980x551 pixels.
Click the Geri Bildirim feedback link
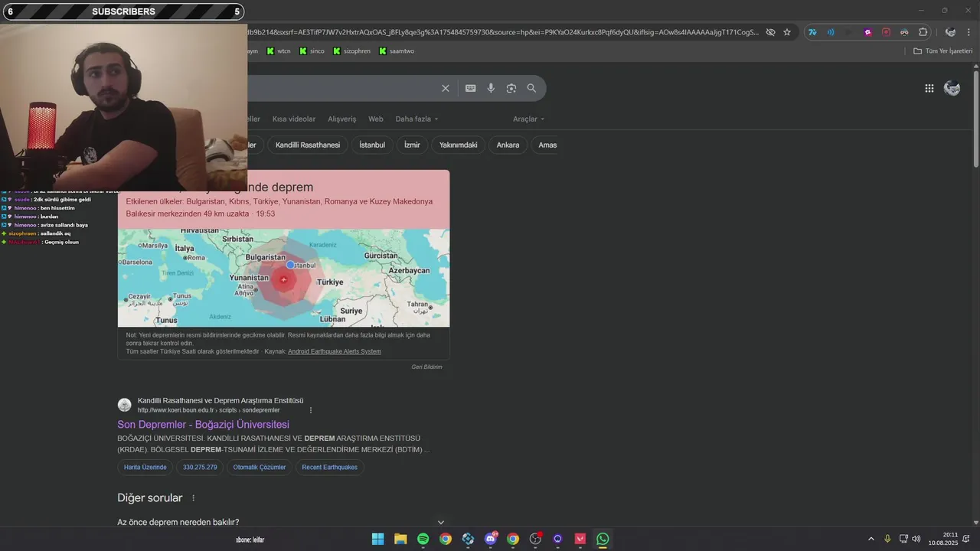(426, 367)
